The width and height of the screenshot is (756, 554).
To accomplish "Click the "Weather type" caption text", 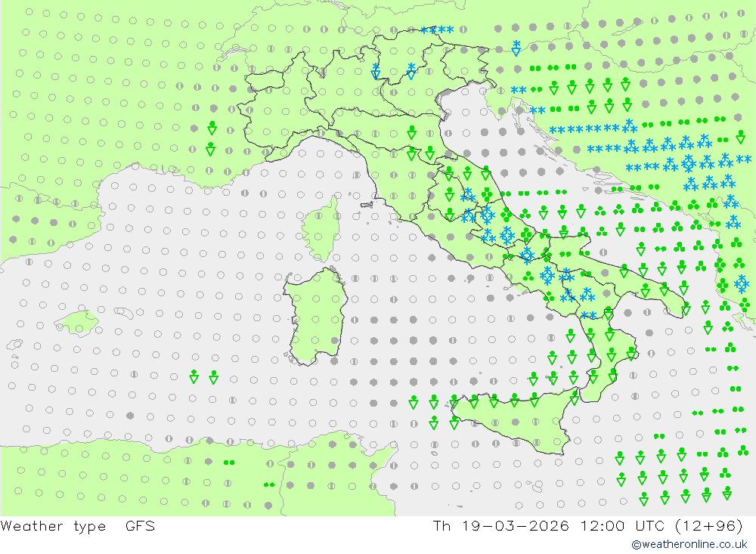I will (x=53, y=525).
